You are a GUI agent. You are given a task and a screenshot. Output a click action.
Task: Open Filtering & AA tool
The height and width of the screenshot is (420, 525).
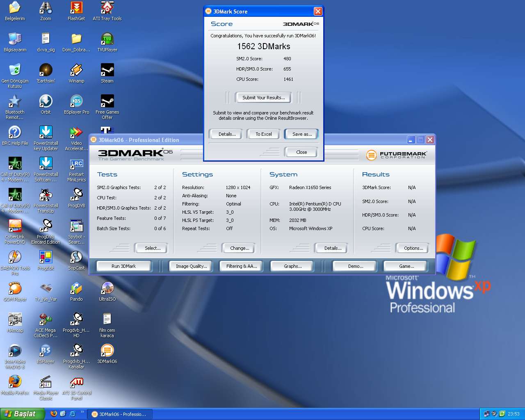[x=242, y=266]
